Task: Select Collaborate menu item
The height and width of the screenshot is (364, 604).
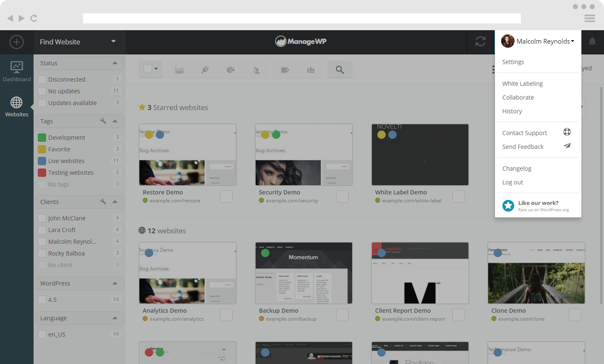Action: pos(518,97)
